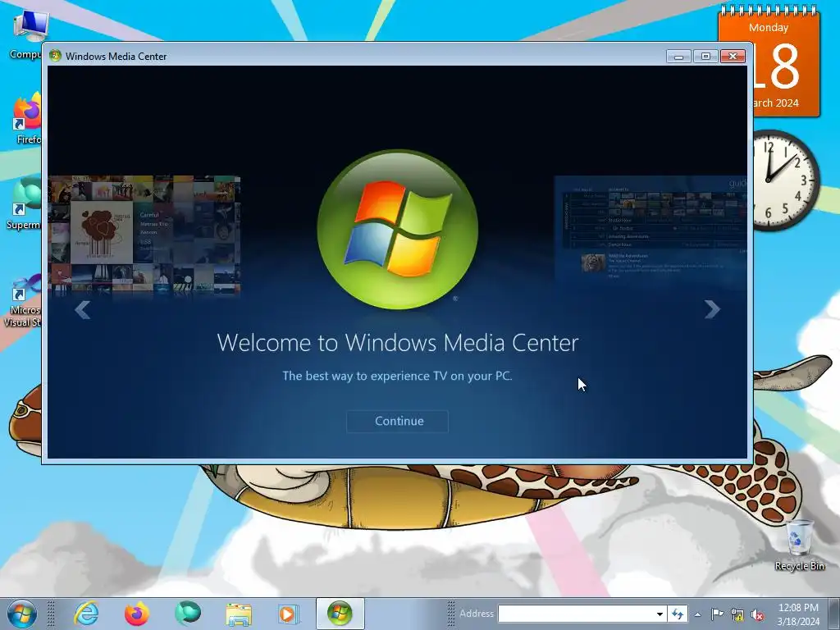Click the Address bar Go/refresh button
840x630 pixels.
(x=678, y=614)
